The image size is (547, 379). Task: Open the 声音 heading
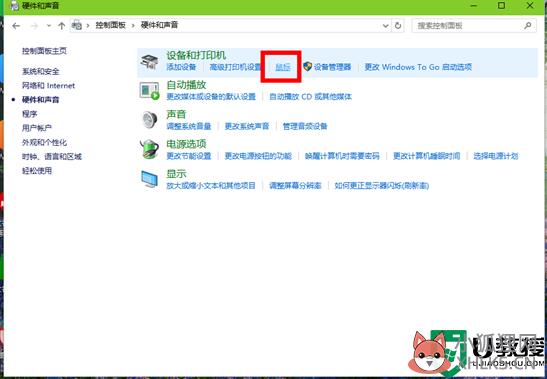[177, 114]
